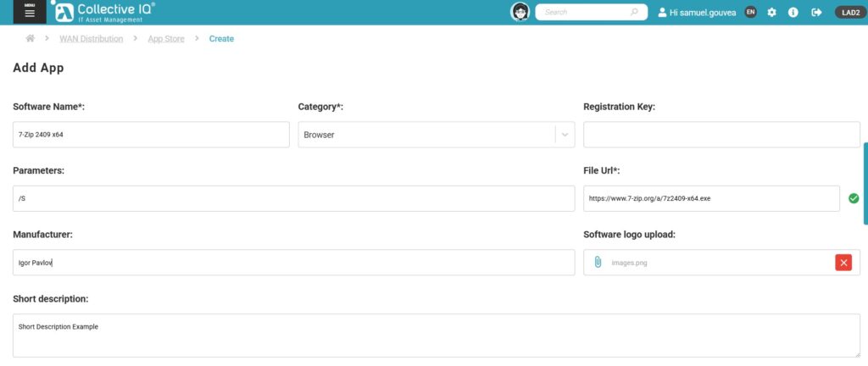Focus the Registration Key field
Viewport: 868px width, 366px height.
click(721, 135)
